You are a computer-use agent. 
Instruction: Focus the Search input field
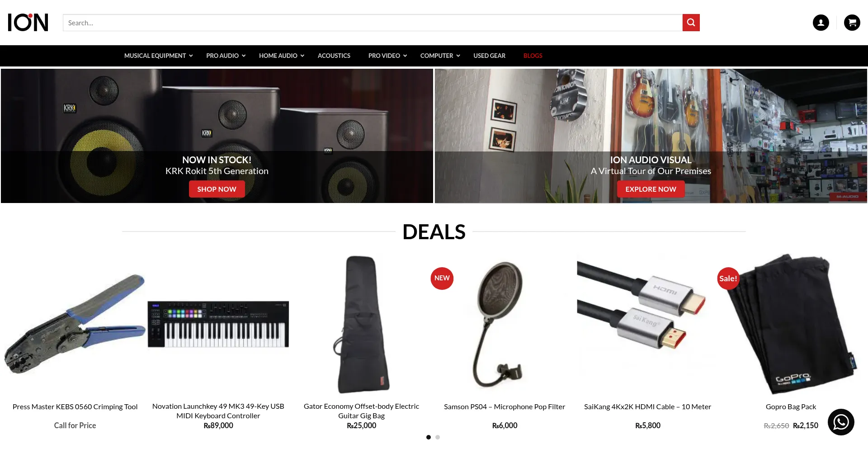[373, 23]
